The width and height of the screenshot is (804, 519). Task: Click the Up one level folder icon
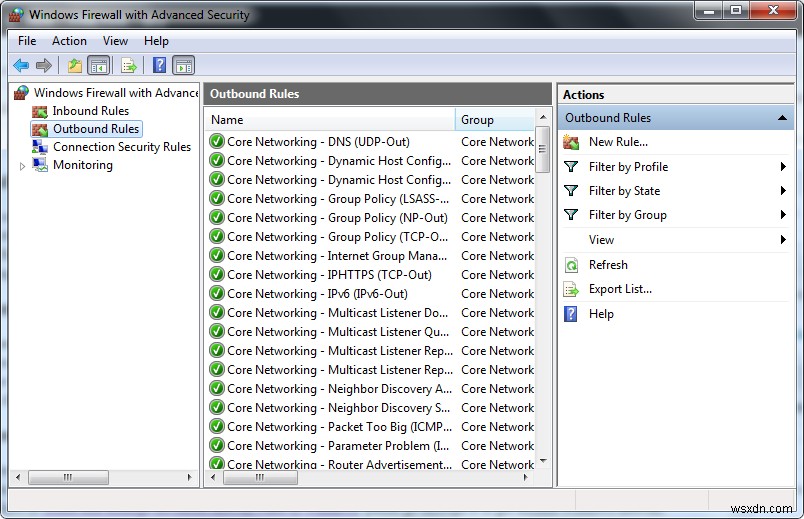pyautogui.click(x=75, y=66)
